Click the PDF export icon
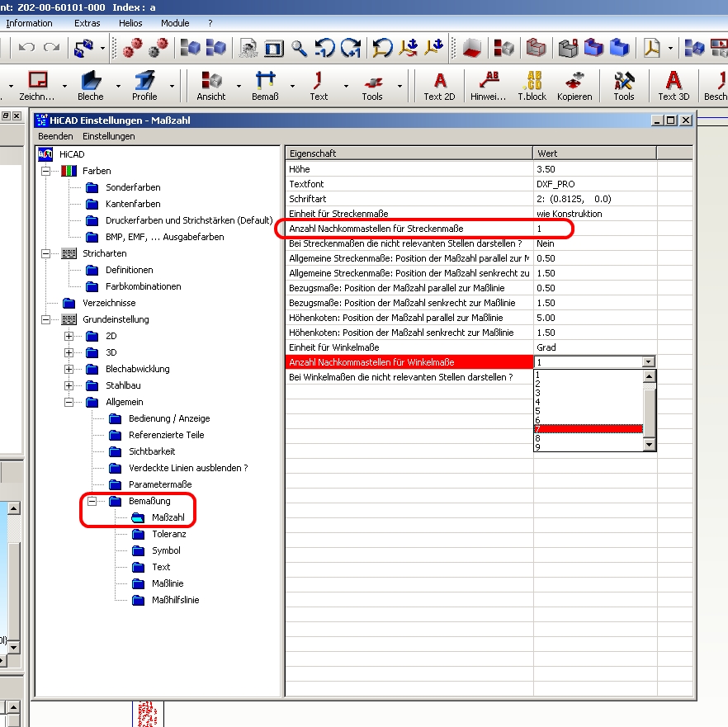The image size is (728, 727). [x=652, y=48]
